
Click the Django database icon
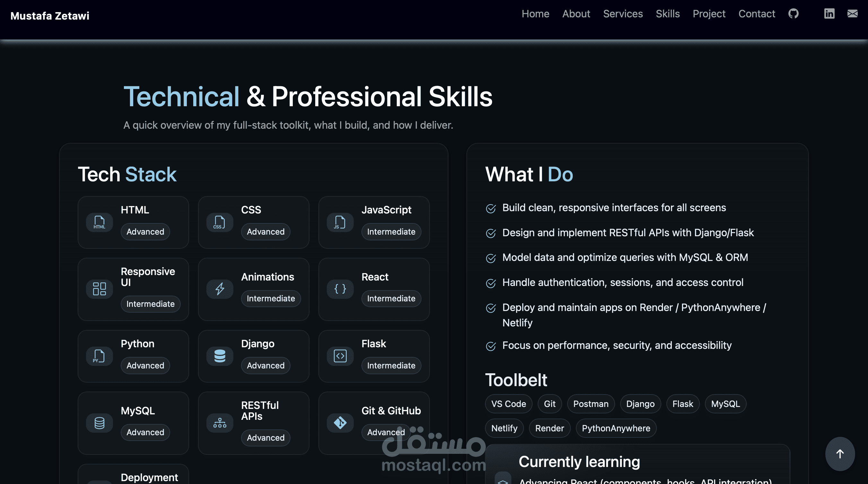[x=220, y=356]
